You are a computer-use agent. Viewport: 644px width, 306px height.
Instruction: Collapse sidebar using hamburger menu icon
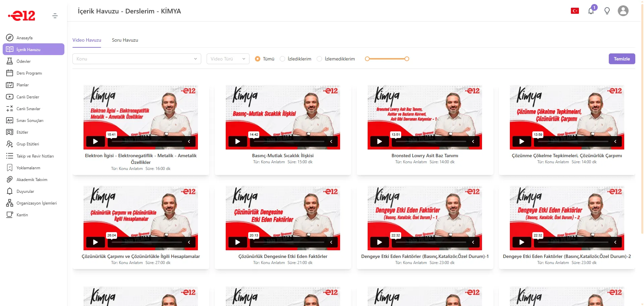(55, 16)
